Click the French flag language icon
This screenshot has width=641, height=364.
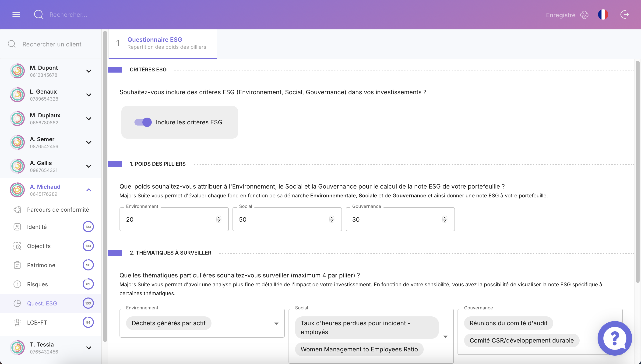click(603, 14)
